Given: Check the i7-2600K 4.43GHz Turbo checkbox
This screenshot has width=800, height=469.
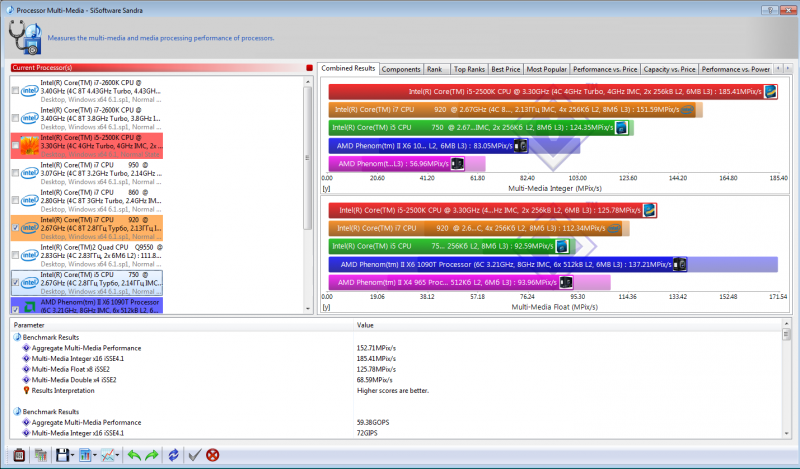Looking at the screenshot, I should [x=15, y=90].
